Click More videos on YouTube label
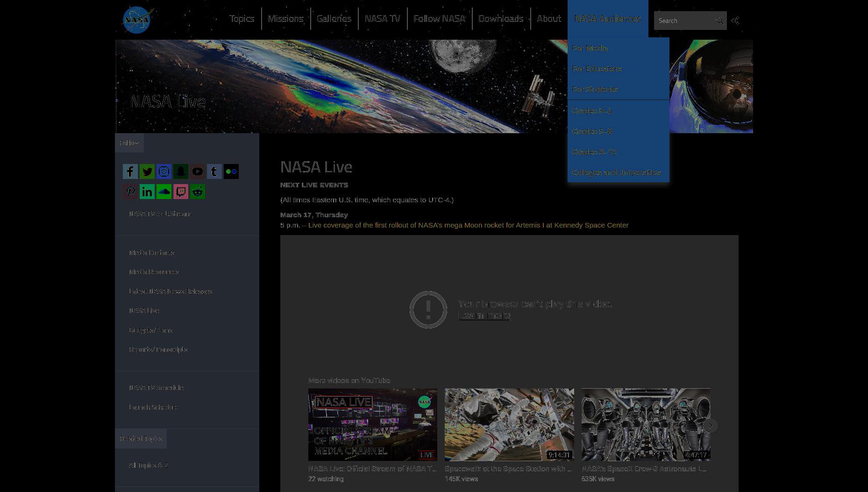 pos(349,380)
